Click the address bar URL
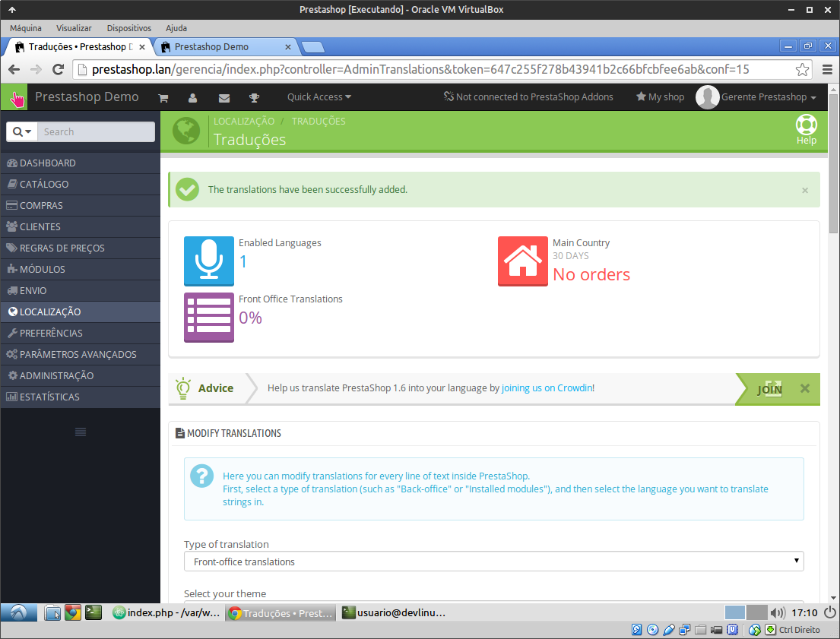 pyautogui.click(x=420, y=70)
